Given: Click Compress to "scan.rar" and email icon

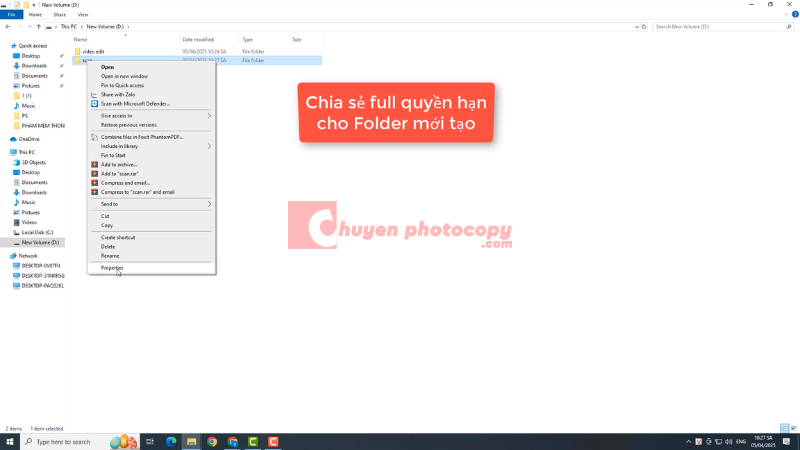Looking at the screenshot, I should point(94,192).
